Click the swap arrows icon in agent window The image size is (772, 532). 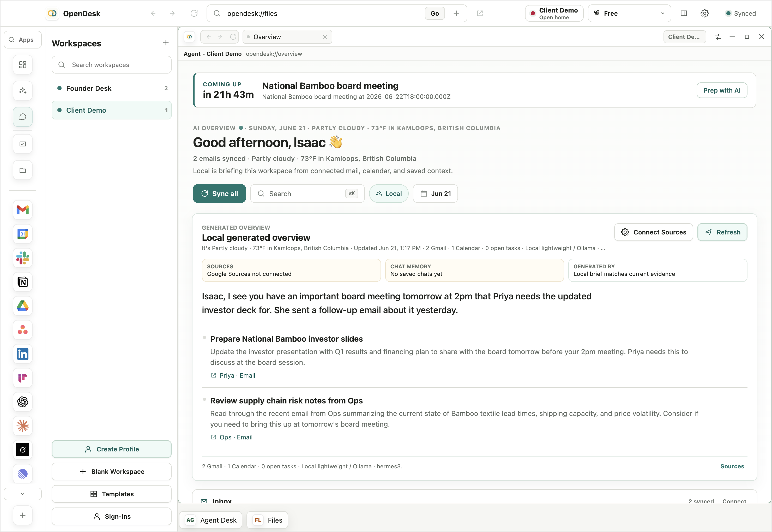[x=718, y=37]
